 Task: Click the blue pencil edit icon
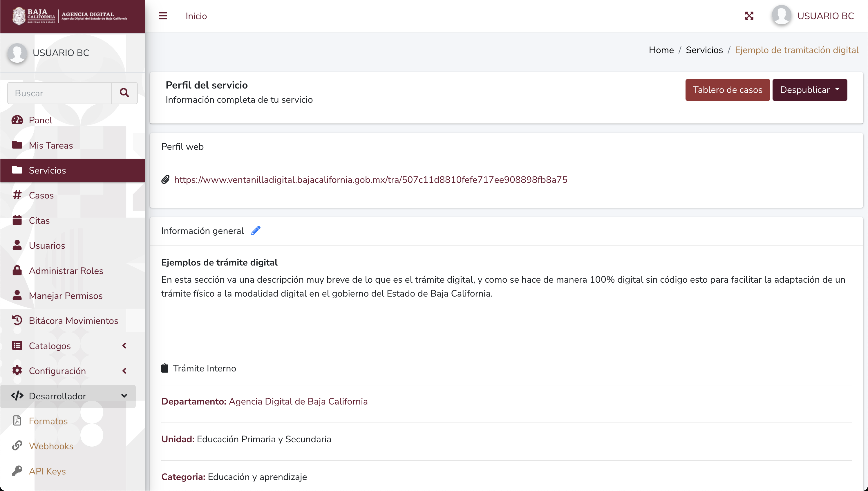(x=256, y=231)
